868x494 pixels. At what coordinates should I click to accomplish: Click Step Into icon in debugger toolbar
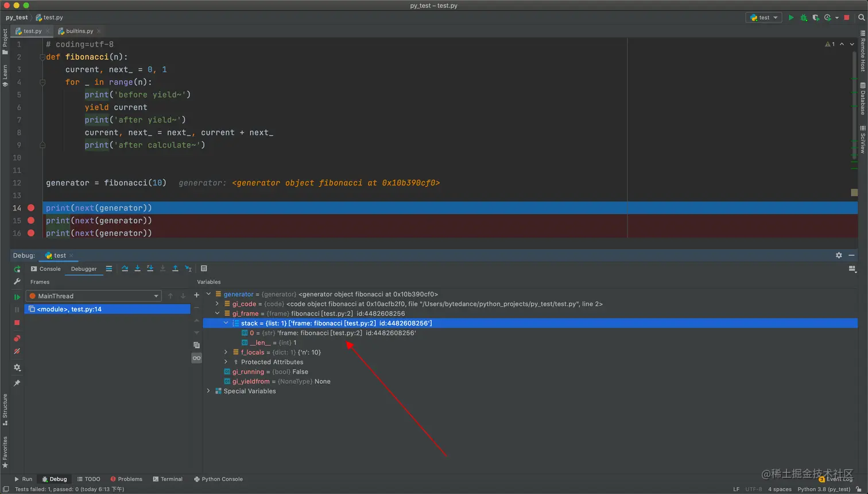coord(137,269)
